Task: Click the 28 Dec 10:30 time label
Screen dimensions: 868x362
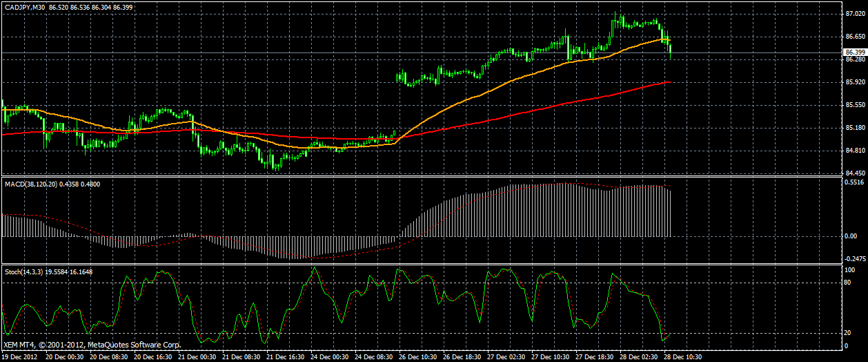Action: click(x=682, y=357)
